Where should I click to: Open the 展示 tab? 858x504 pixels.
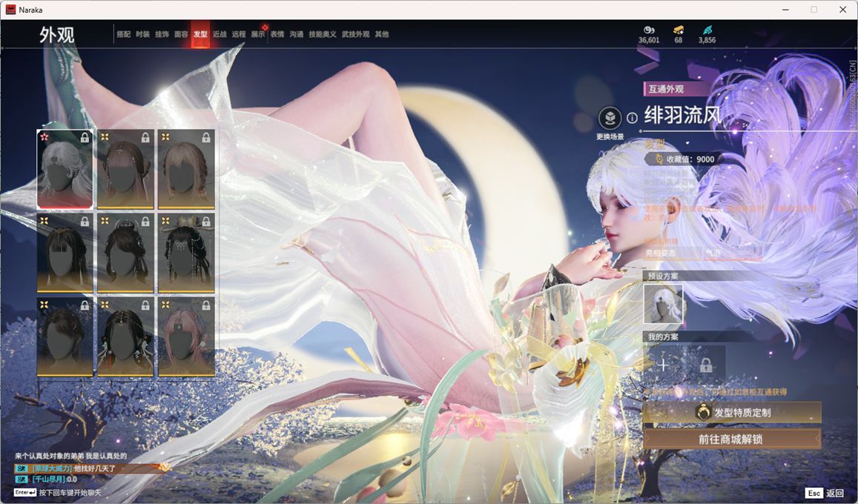pyautogui.click(x=258, y=34)
